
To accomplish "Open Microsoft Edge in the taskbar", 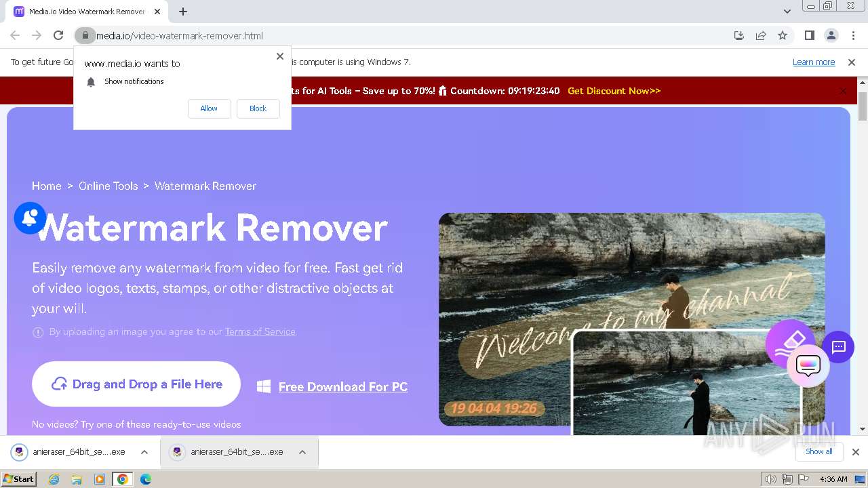I will [145, 479].
